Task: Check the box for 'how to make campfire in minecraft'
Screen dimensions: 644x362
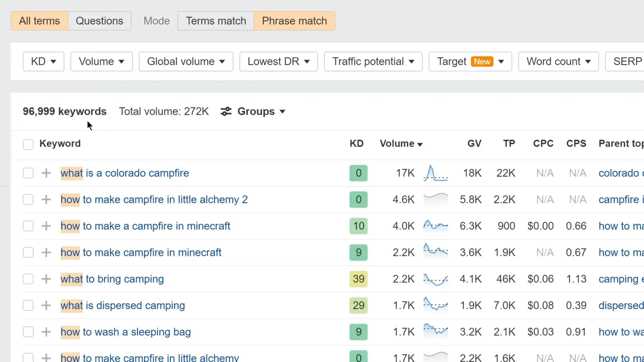Action: (x=28, y=253)
